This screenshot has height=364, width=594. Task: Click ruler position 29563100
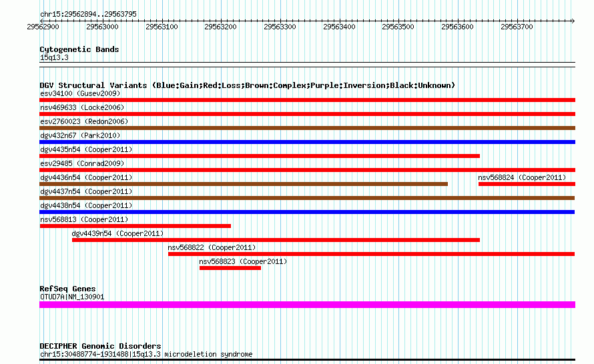162,27
